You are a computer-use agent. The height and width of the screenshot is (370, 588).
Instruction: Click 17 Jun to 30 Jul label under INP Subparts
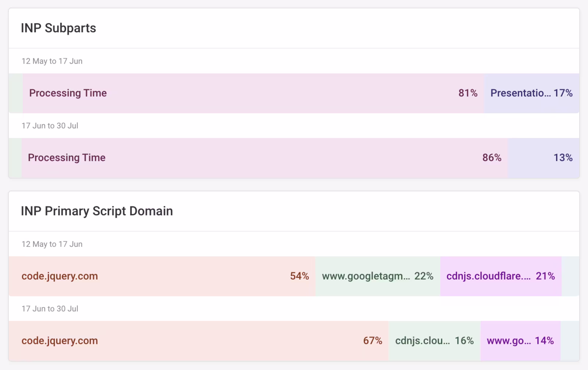[x=50, y=126]
